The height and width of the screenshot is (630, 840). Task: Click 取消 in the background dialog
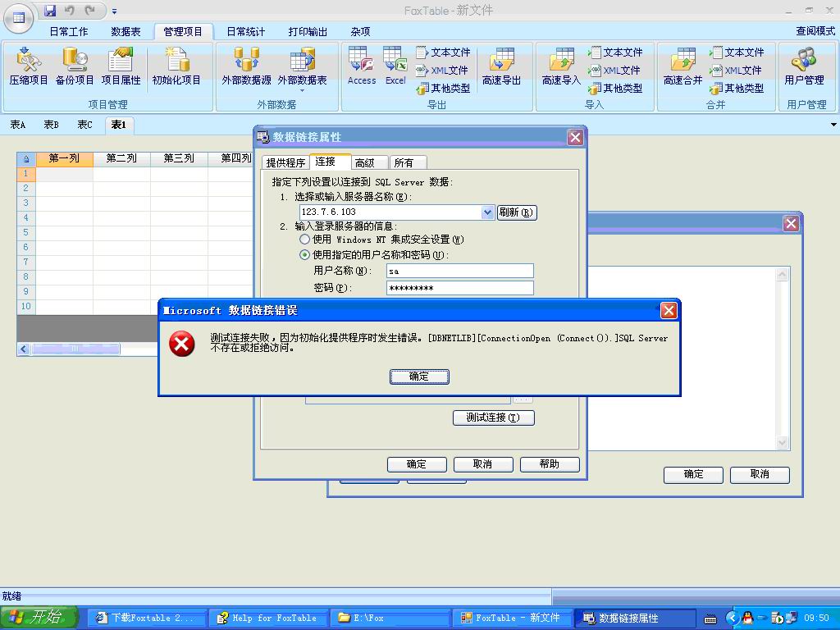click(760, 475)
